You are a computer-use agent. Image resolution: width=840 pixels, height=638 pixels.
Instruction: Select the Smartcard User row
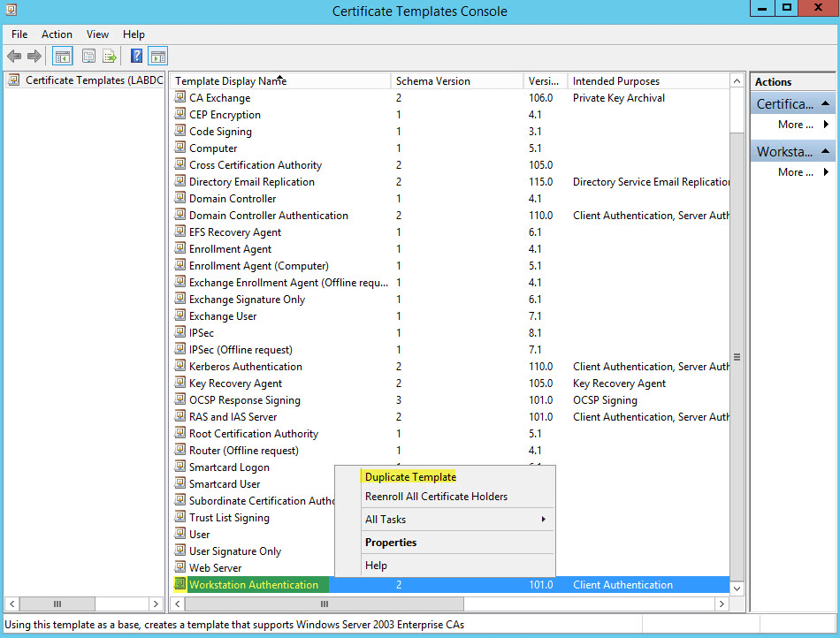(253, 484)
